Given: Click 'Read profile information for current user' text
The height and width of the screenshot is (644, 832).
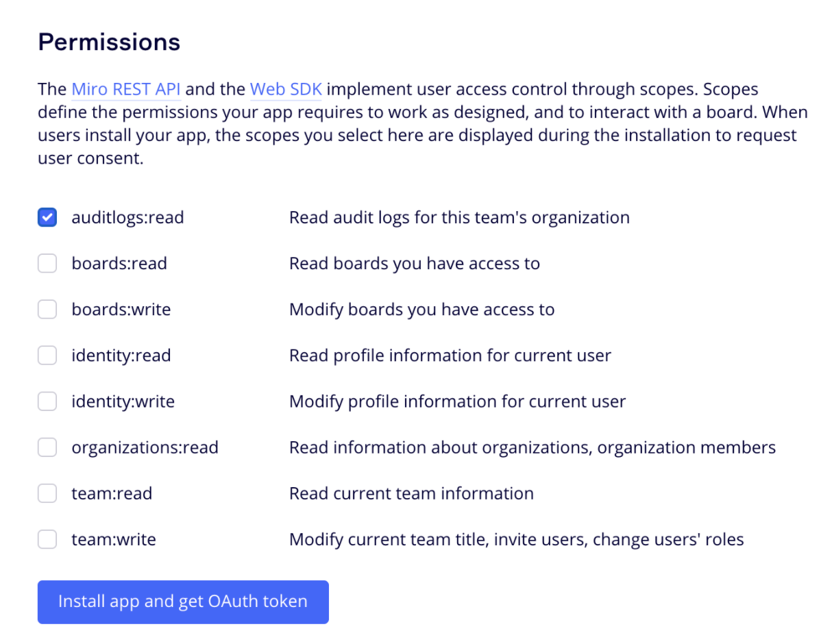Looking at the screenshot, I should (x=450, y=356).
